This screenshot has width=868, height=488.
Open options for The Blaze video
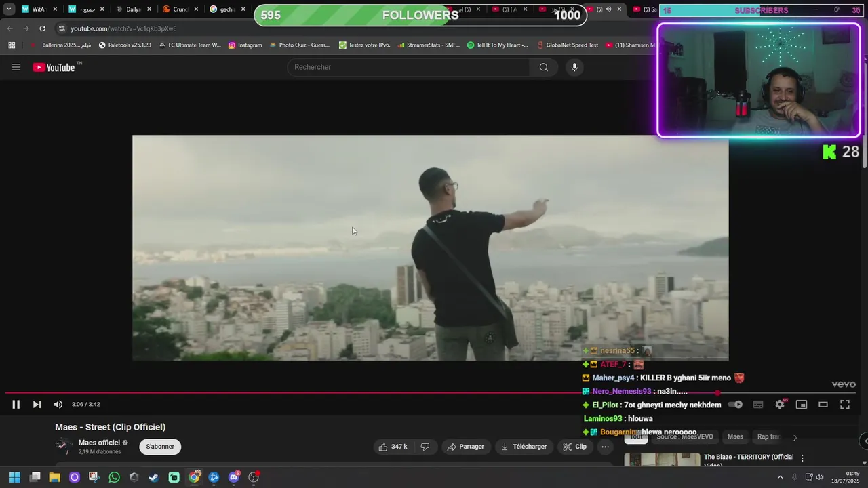coord(802,458)
